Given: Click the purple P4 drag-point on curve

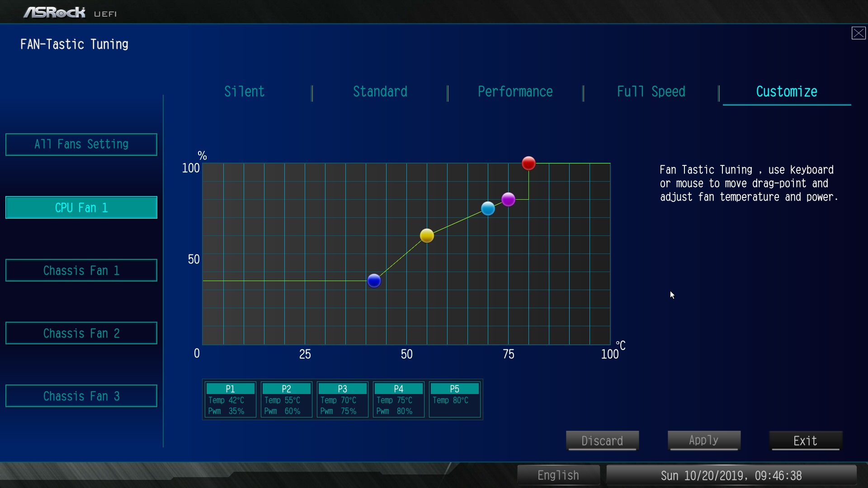Looking at the screenshot, I should [x=508, y=199].
